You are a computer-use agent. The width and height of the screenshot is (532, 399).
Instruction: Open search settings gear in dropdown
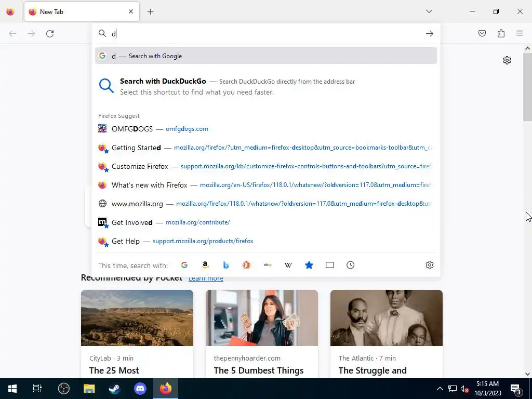[x=430, y=265]
